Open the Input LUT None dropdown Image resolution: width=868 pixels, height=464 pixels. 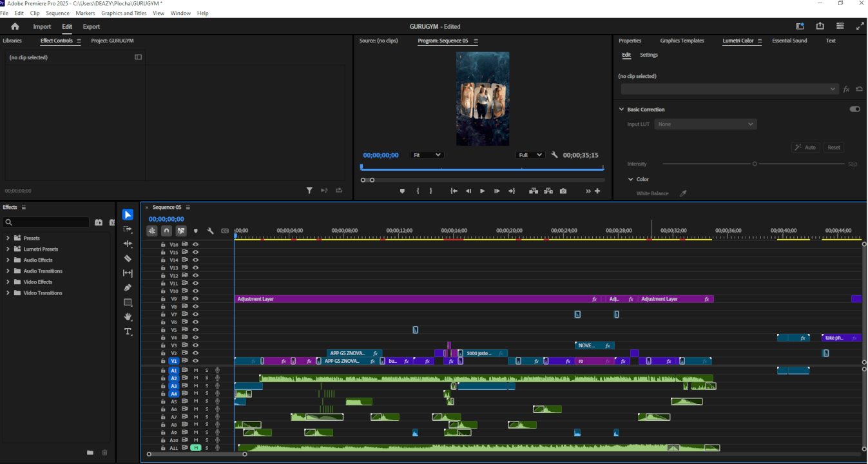[x=705, y=124]
